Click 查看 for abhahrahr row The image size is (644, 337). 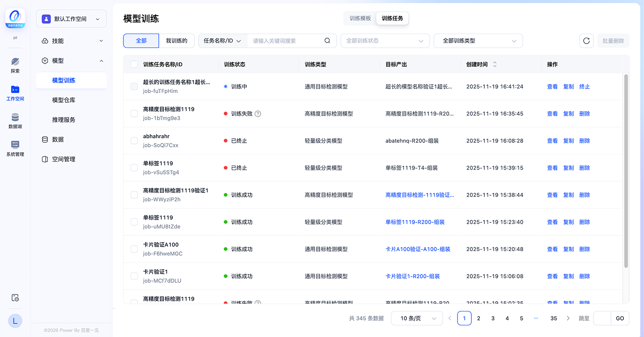pos(552,141)
